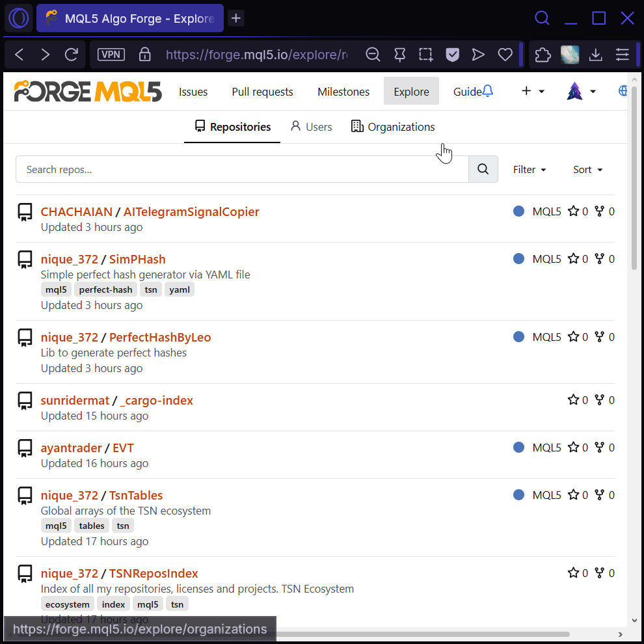
Task: Click the ecosystem topic tag
Action: point(68,604)
